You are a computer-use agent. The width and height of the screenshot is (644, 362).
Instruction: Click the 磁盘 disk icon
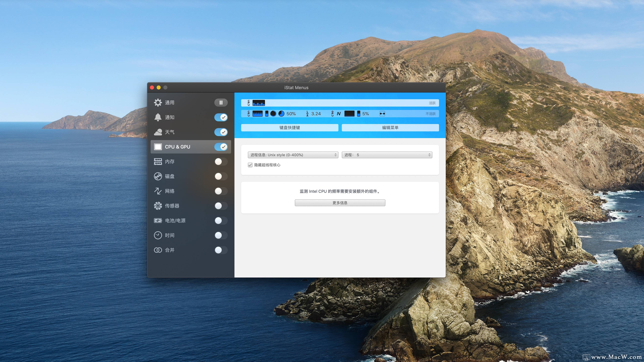(x=158, y=176)
